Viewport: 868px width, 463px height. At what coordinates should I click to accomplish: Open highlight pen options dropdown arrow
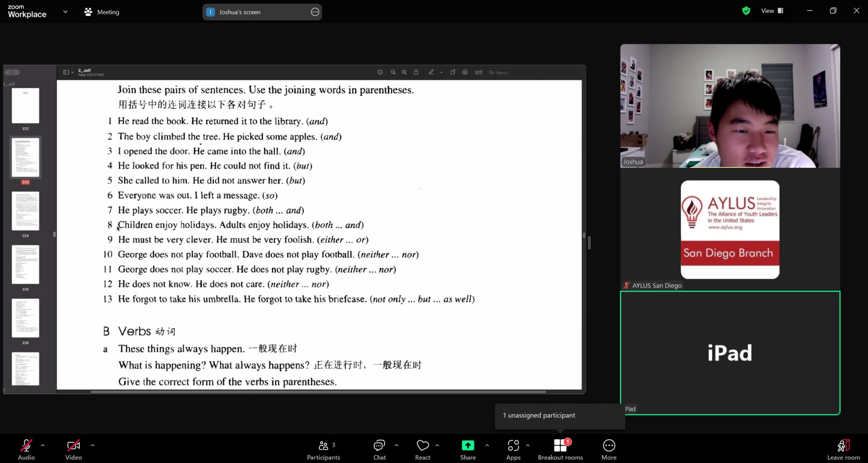442,72
